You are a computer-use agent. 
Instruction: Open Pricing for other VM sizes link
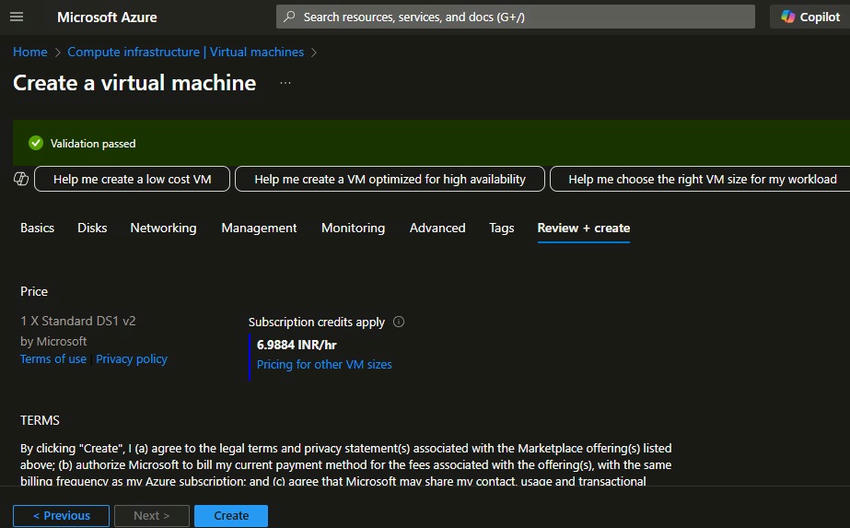[324, 364]
